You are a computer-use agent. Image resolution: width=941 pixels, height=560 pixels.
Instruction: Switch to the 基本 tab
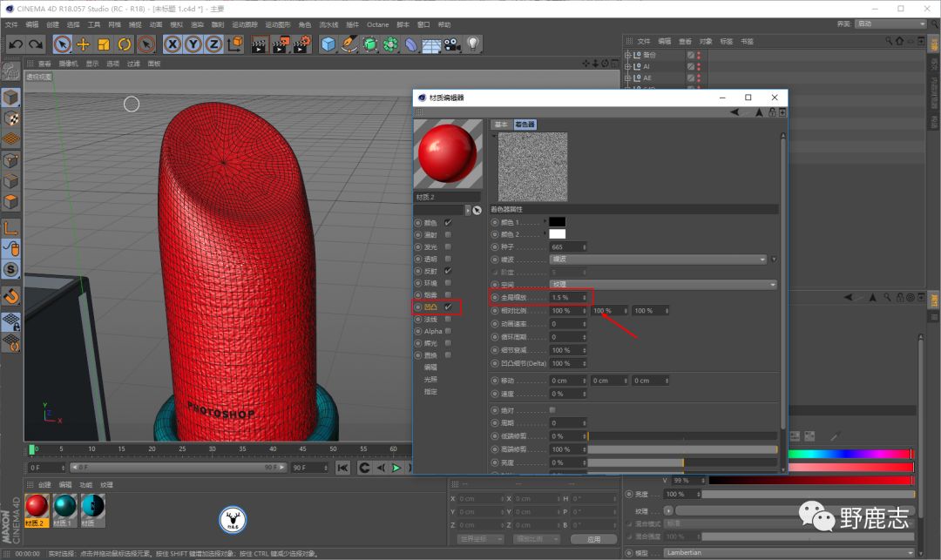click(x=501, y=125)
